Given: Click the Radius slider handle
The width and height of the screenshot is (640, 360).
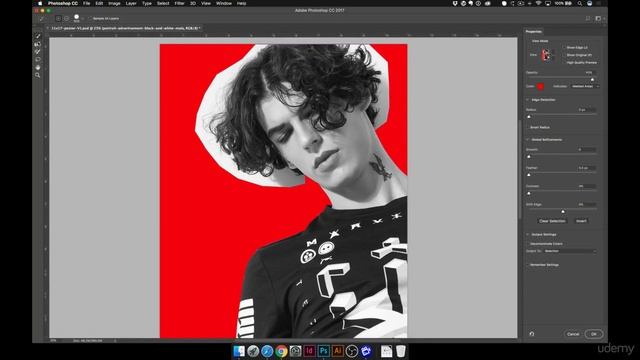Looking at the screenshot, I should (529, 116).
